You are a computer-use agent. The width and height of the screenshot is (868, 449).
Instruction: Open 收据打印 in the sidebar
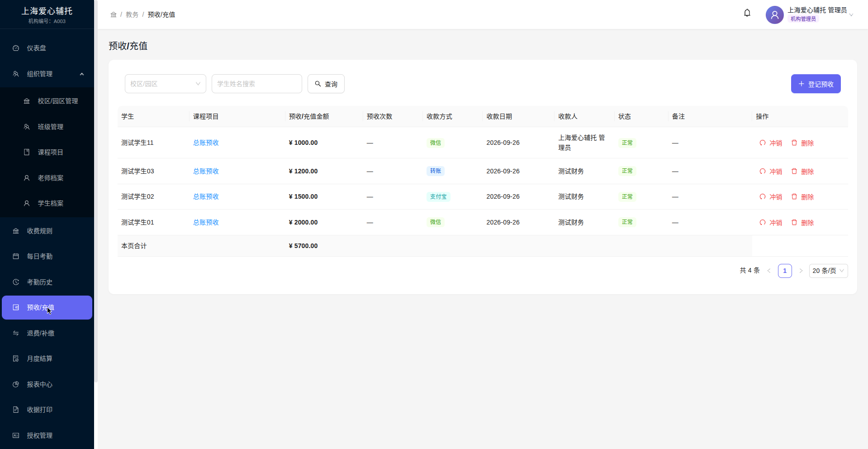(x=47, y=410)
